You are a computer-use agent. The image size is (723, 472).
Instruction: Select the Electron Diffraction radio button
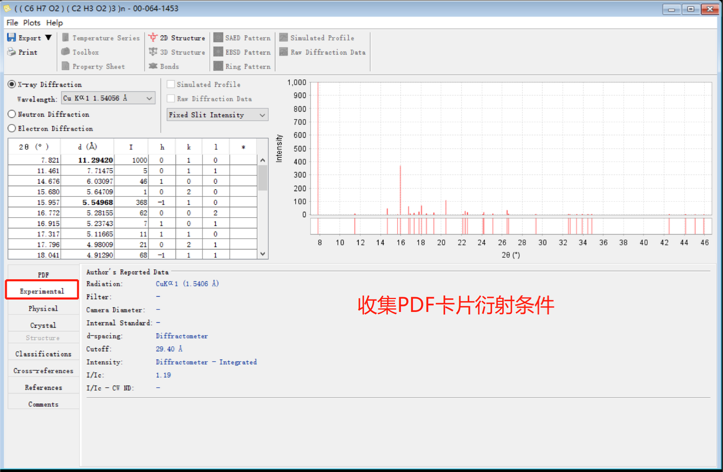(x=12, y=128)
